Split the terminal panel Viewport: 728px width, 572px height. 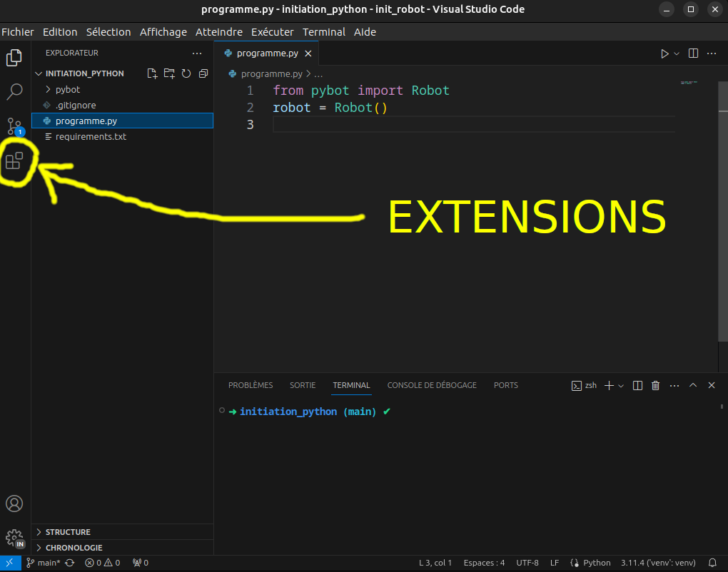coord(637,386)
